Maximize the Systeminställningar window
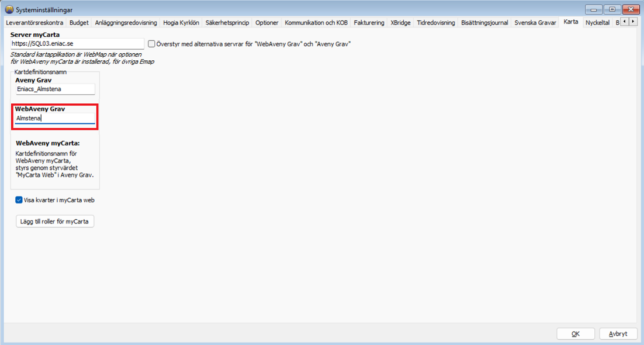Screen dimensions: 644x345 click(612, 9)
